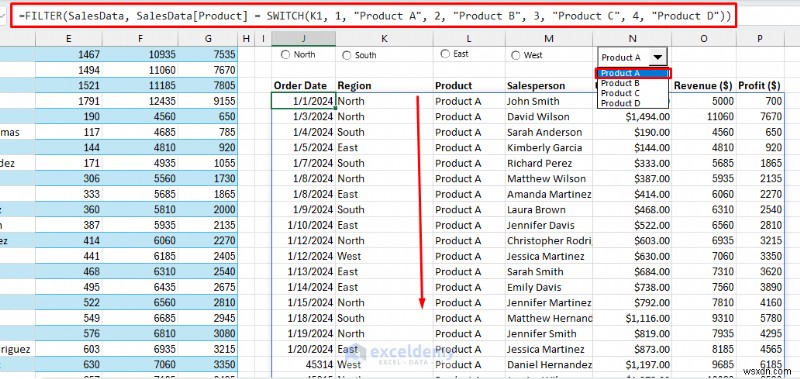Select column M header
This screenshot has height=379, width=800.
549,38
